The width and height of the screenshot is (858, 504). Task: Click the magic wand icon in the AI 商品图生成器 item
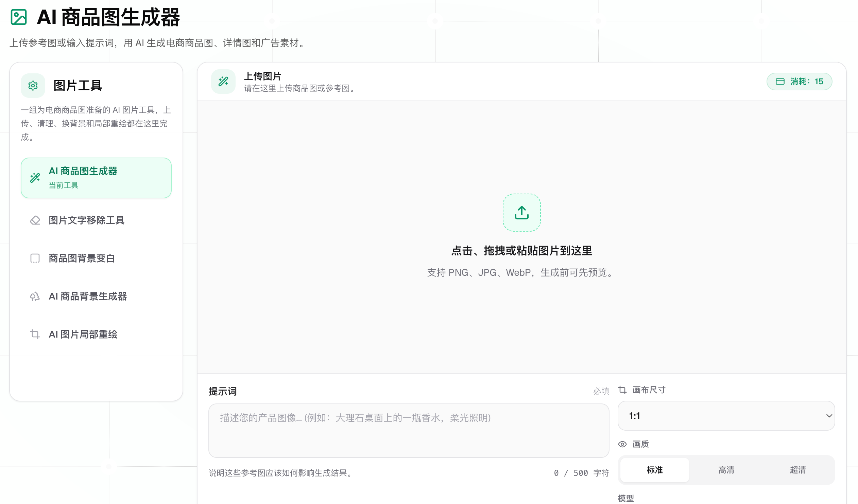35,178
